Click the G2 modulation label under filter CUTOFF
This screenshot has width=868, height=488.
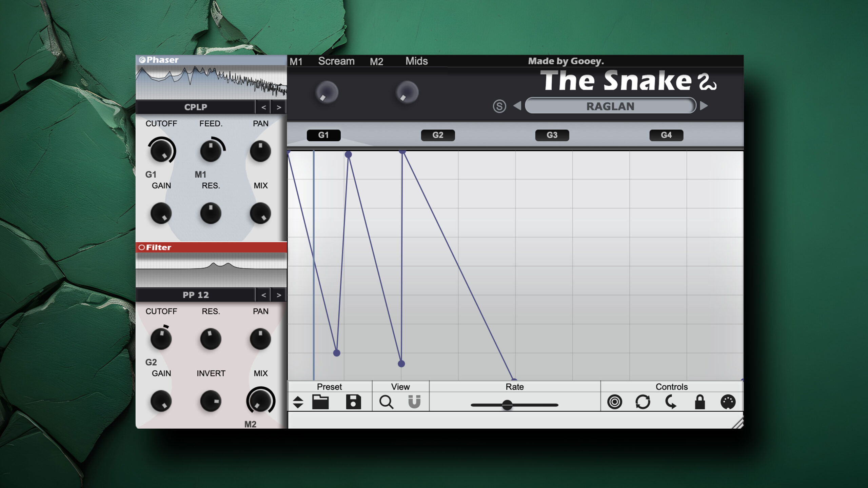(x=151, y=362)
